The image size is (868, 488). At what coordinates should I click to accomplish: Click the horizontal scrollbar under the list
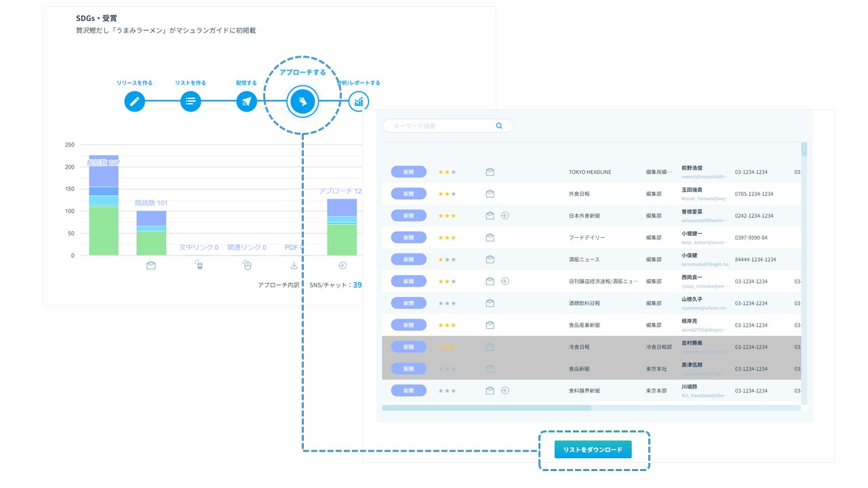click(486, 408)
